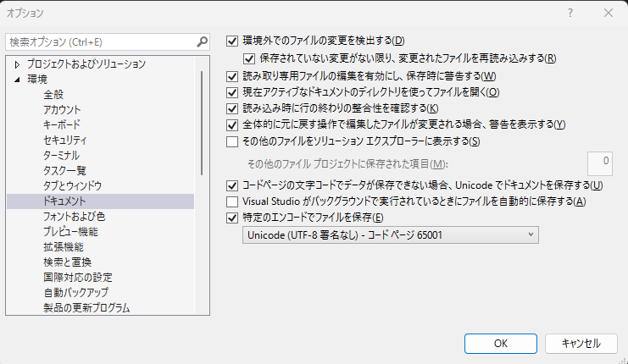Click the search magnifier icon in options search box
Screen dimensions: 628x364
pos(202,41)
